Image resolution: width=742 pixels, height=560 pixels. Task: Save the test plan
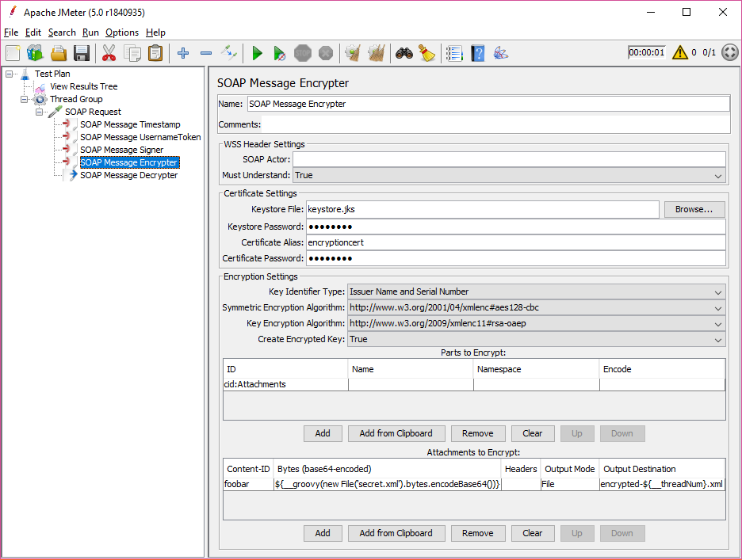pos(82,53)
